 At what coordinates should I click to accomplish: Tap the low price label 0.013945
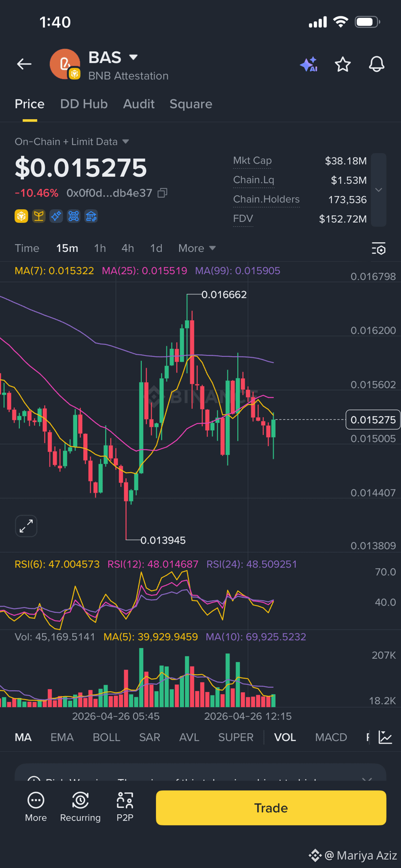[x=163, y=540]
